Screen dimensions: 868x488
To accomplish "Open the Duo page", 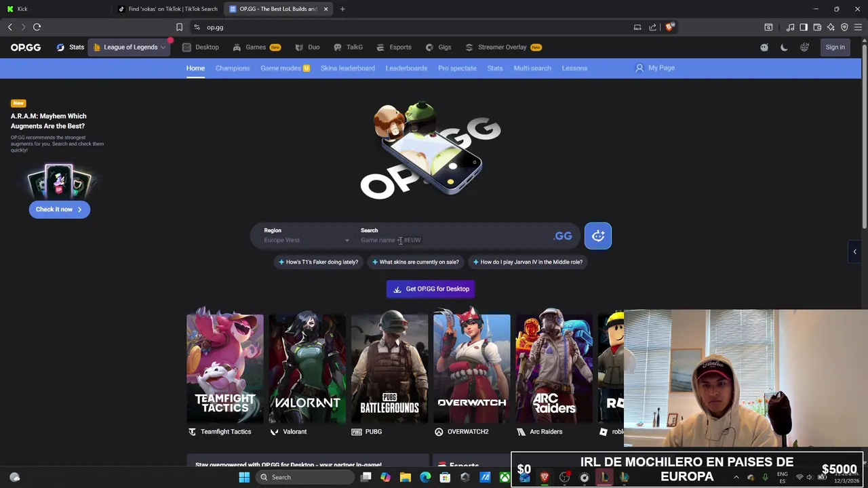I will pos(307,47).
